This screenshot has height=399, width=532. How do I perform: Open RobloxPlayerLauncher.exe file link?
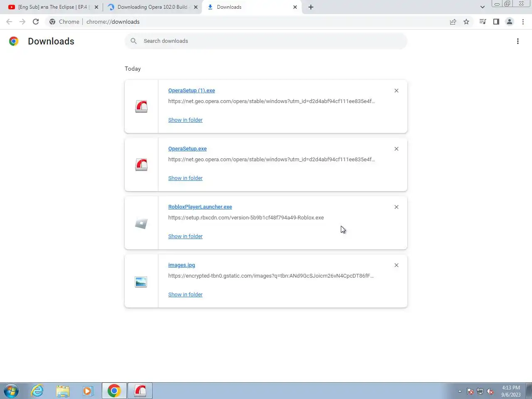(x=200, y=207)
